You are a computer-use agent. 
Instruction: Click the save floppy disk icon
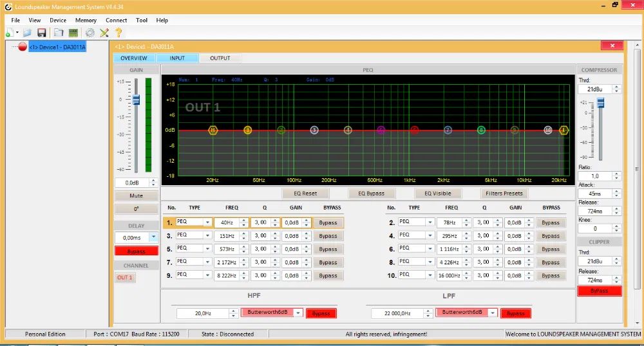(x=41, y=33)
